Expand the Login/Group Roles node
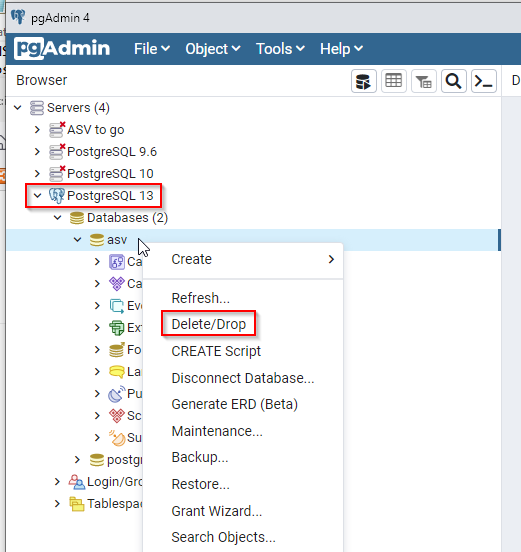This screenshot has height=552, width=521. pyautogui.click(x=57, y=482)
